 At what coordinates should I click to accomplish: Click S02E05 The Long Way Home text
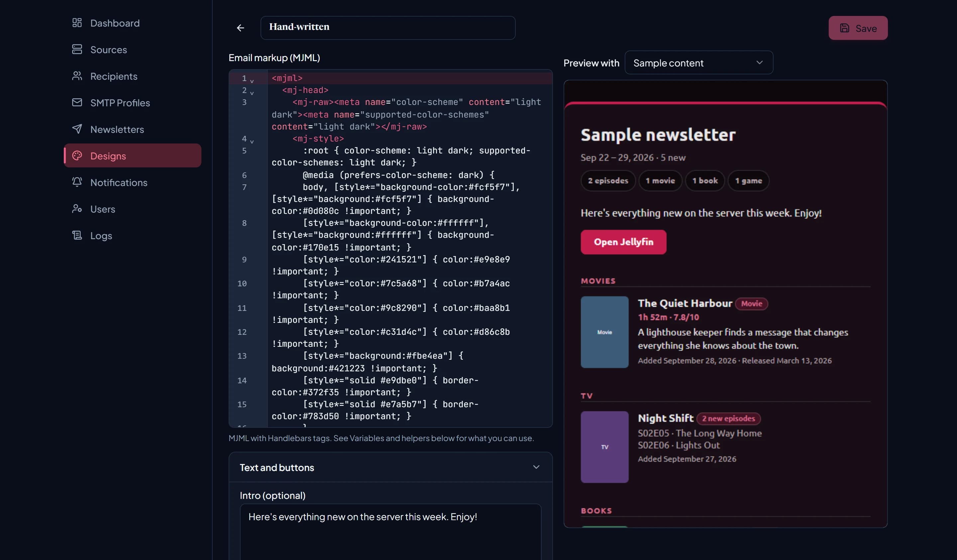point(699,433)
